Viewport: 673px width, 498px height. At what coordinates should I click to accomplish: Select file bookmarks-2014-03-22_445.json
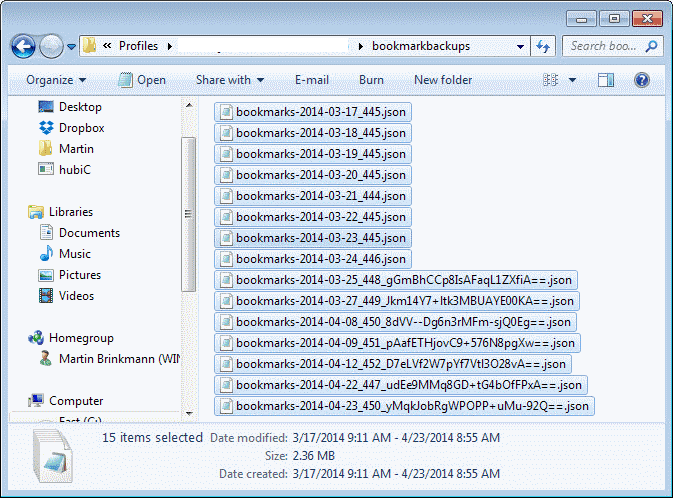[313, 217]
